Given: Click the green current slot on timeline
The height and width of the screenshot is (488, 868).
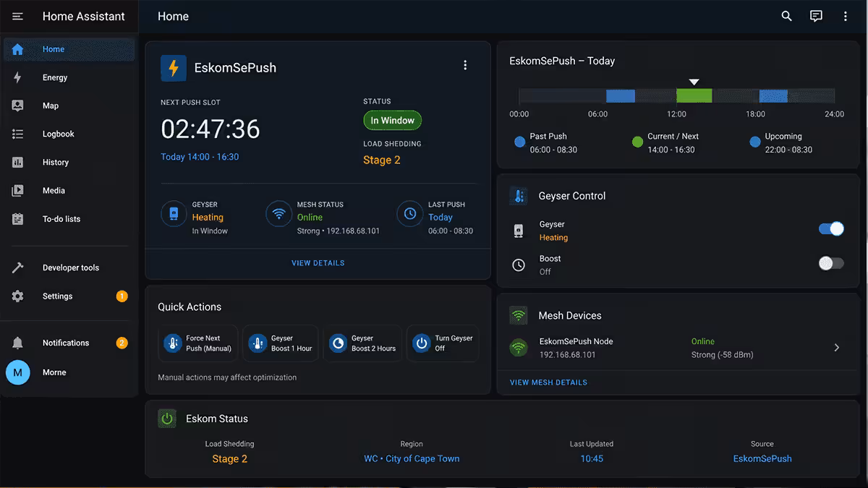Looking at the screenshot, I should tap(694, 95).
